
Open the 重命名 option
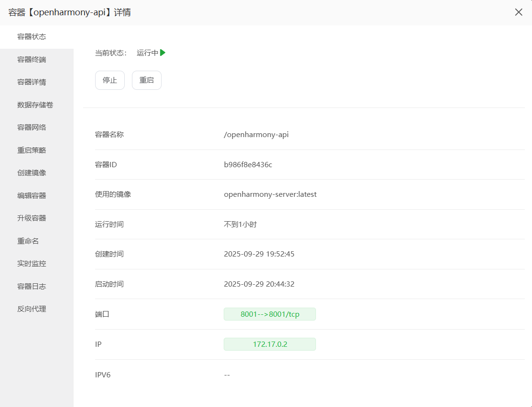pyautogui.click(x=28, y=241)
